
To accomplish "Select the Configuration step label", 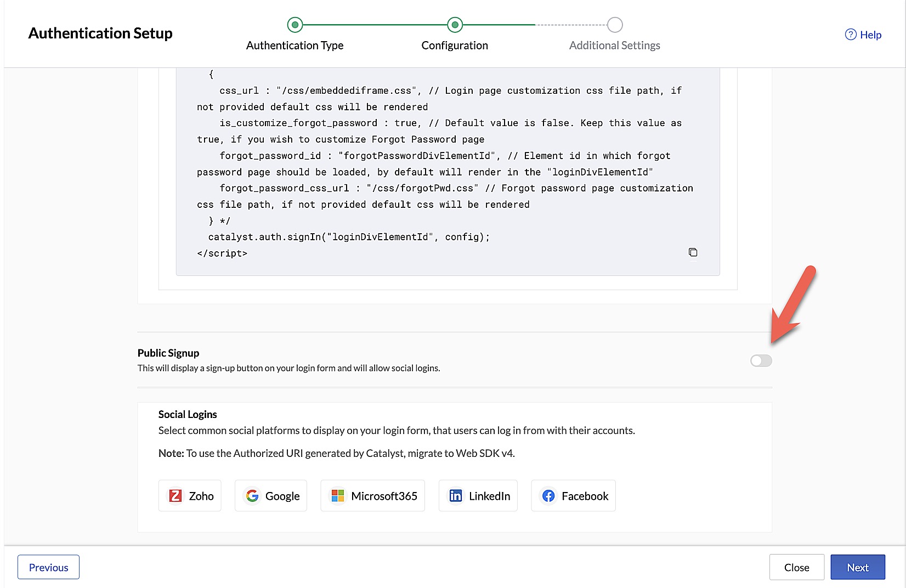I will (455, 46).
